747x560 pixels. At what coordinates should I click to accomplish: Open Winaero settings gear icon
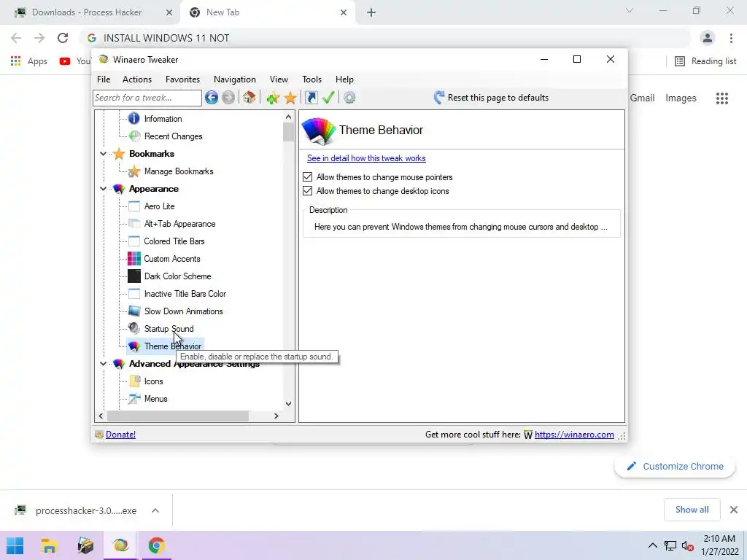click(x=349, y=98)
